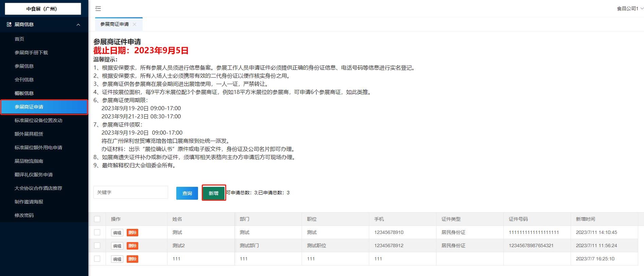Click the blue 查询 button
The height and width of the screenshot is (276, 644).
187,193
